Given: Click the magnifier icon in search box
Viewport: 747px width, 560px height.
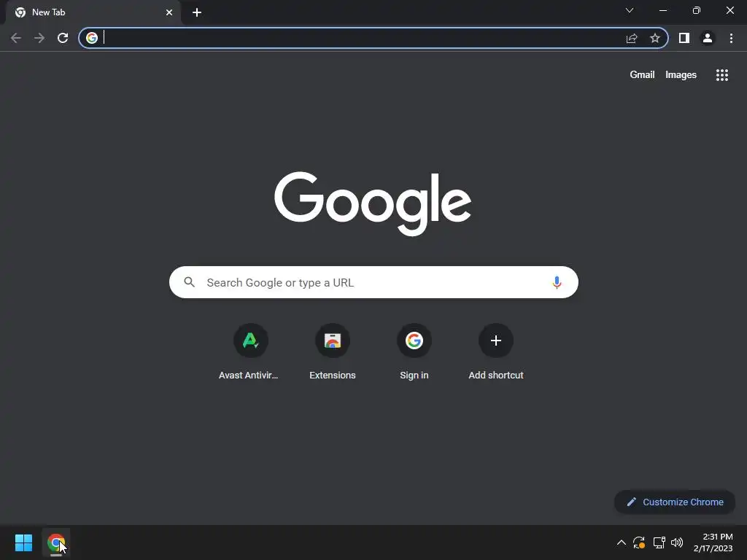Looking at the screenshot, I should [x=190, y=282].
